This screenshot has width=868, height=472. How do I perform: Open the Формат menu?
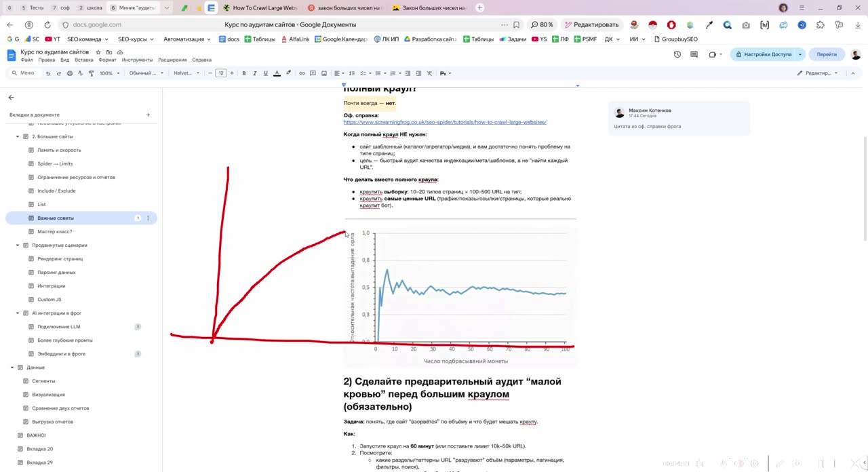coord(107,60)
